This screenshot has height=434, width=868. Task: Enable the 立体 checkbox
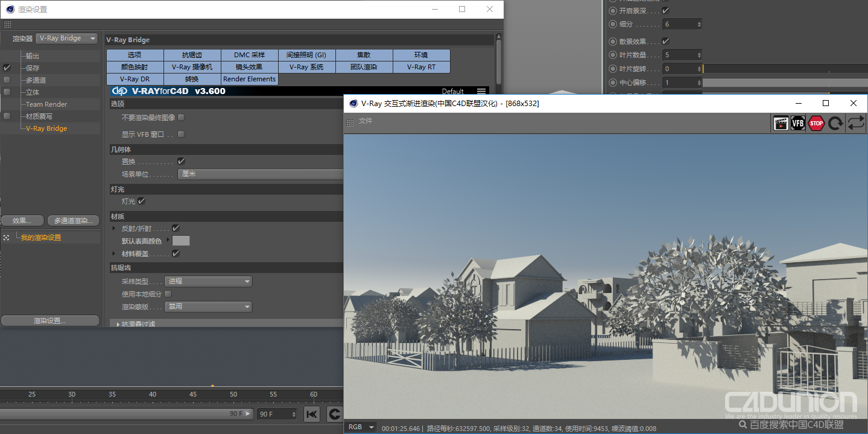pos(7,92)
